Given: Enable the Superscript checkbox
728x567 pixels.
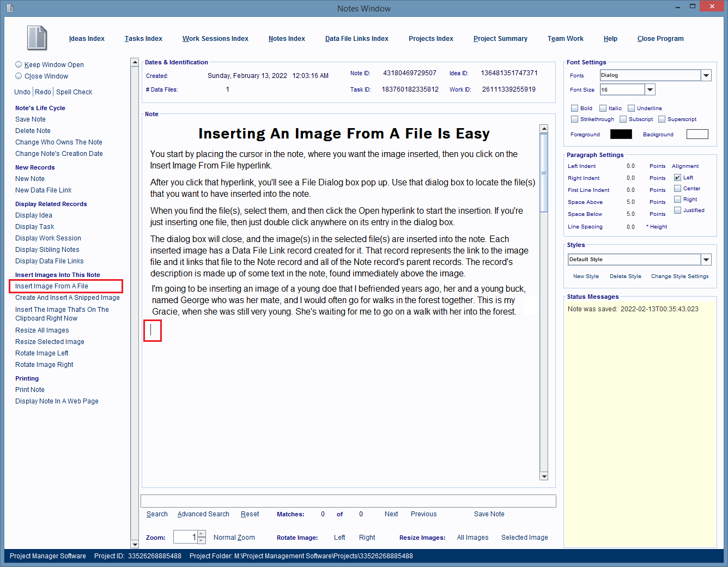Looking at the screenshot, I should click(x=662, y=119).
